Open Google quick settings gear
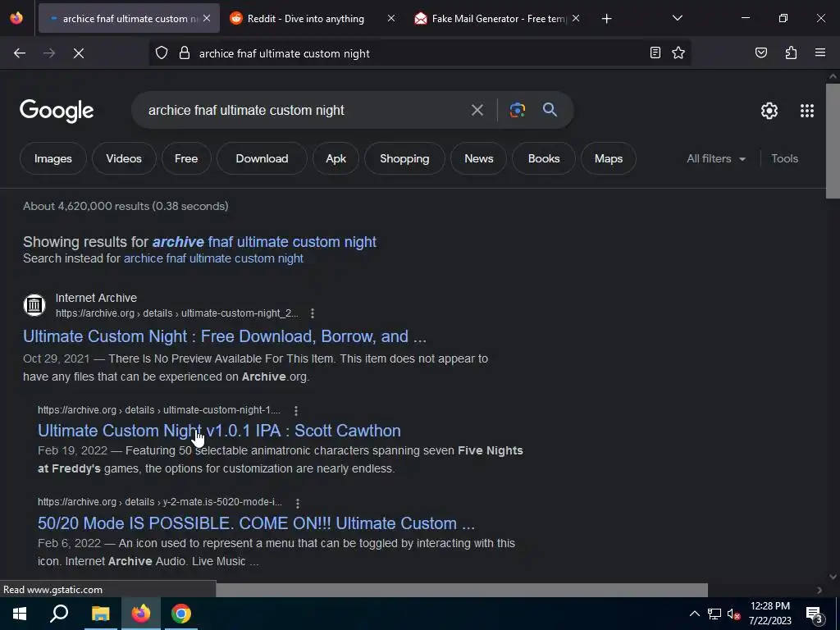This screenshot has height=630, width=840. pyautogui.click(x=769, y=111)
